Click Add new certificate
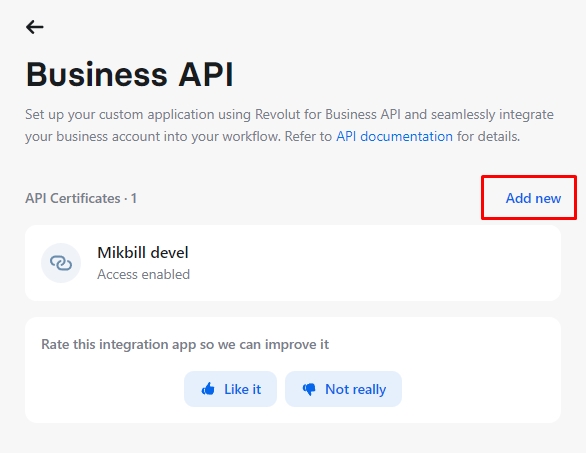Viewport: 586px width, 453px height. tap(533, 198)
